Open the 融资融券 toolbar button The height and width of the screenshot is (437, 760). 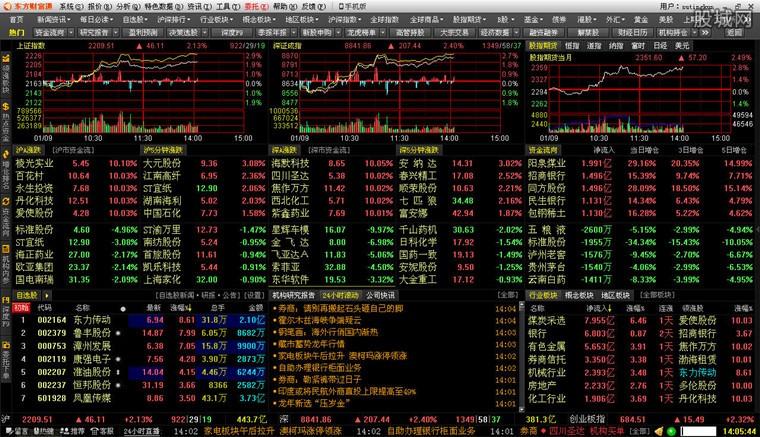point(543,32)
